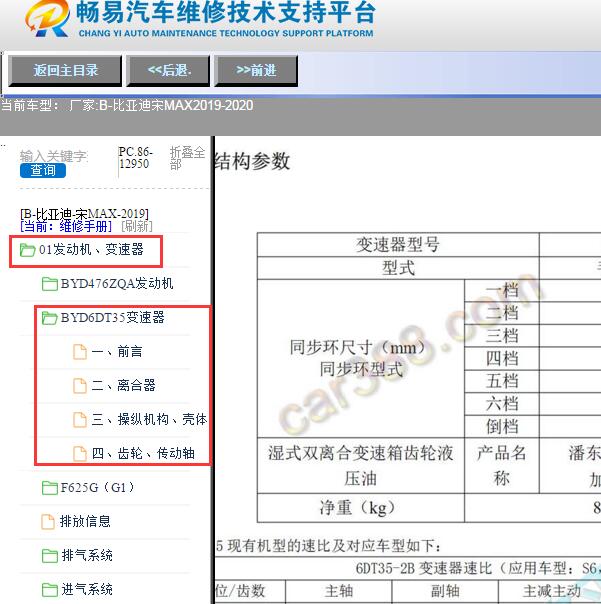This screenshot has height=604, width=601.
Task: Click the blue 查询 search button
Action: 43,170
